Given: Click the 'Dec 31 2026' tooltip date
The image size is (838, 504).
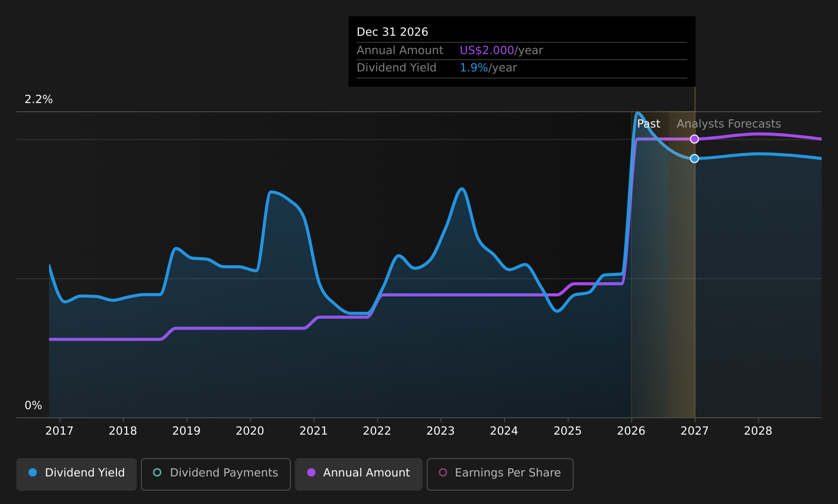Looking at the screenshot, I should click(392, 32).
